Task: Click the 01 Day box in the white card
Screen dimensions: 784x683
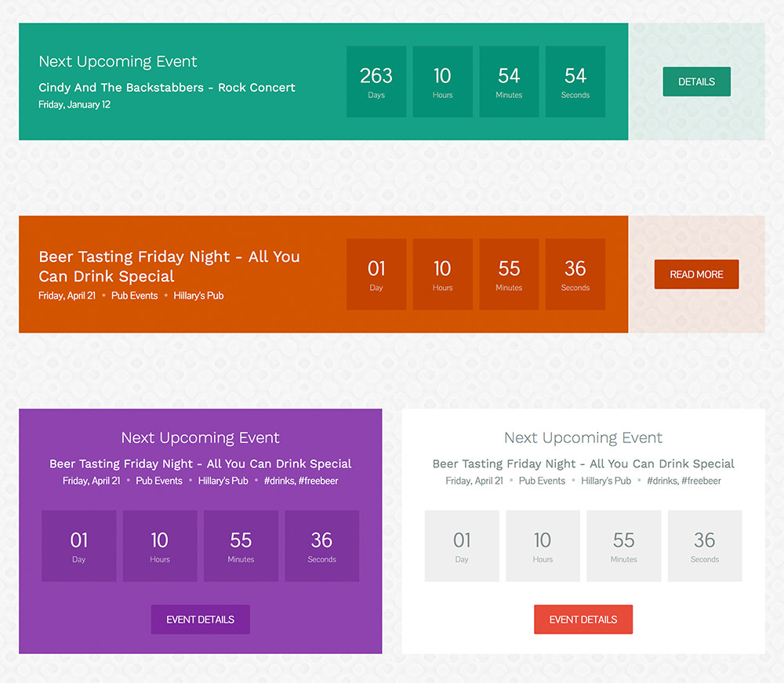Action: click(462, 546)
